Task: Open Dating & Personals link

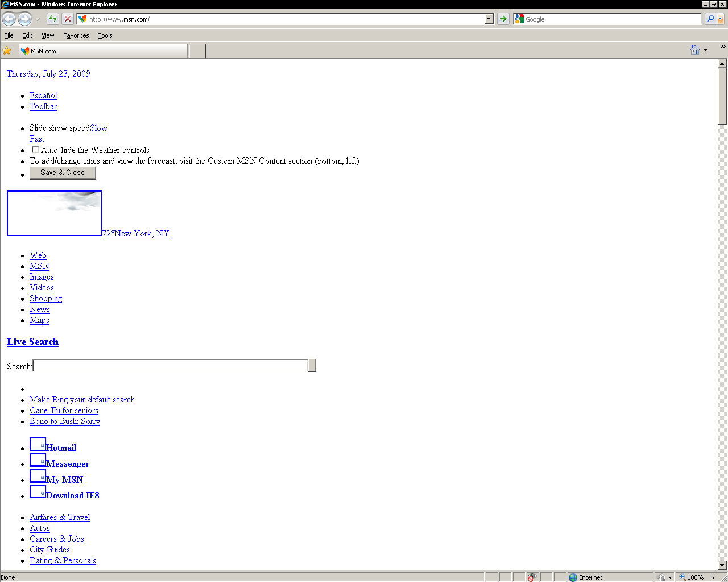Action: tap(63, 560)
